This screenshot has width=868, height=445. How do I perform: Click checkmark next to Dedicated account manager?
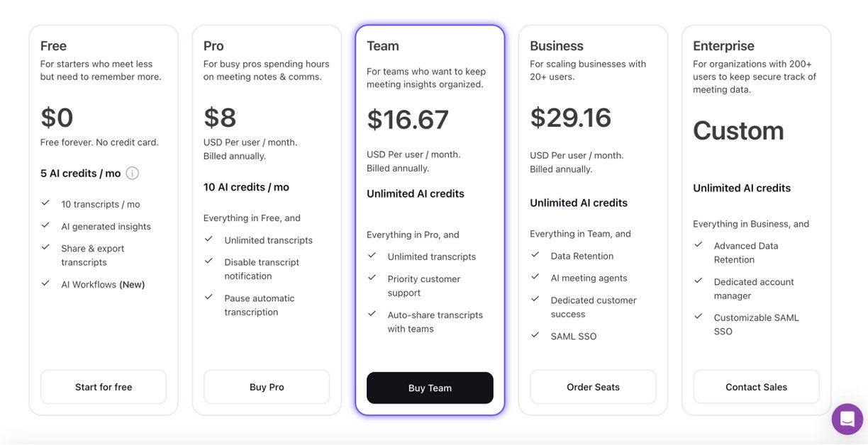(698, 281)
